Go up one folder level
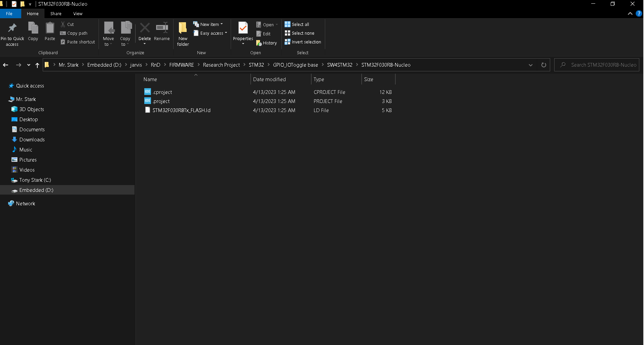This screenshot has width=644, height=345. pos(37,65)
